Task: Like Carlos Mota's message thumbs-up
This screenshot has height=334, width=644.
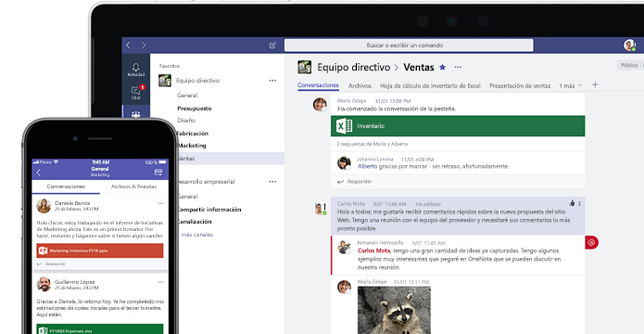Action: pos(572,203)
